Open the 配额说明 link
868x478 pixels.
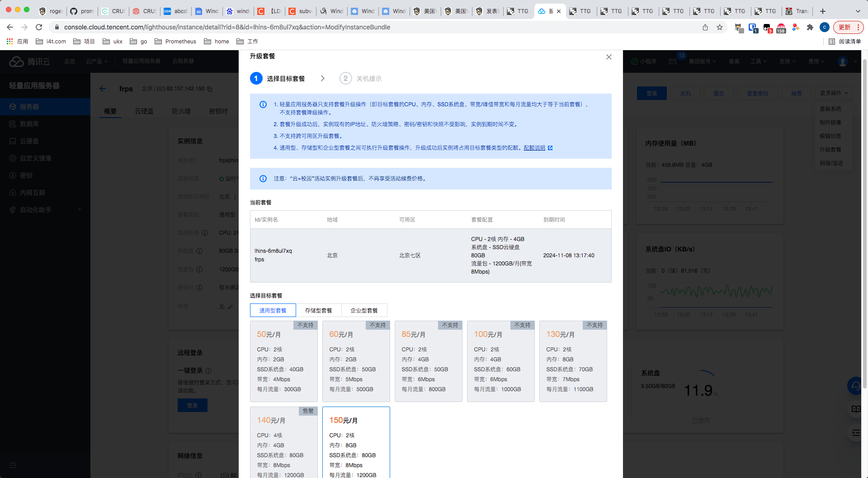(534, 148)
